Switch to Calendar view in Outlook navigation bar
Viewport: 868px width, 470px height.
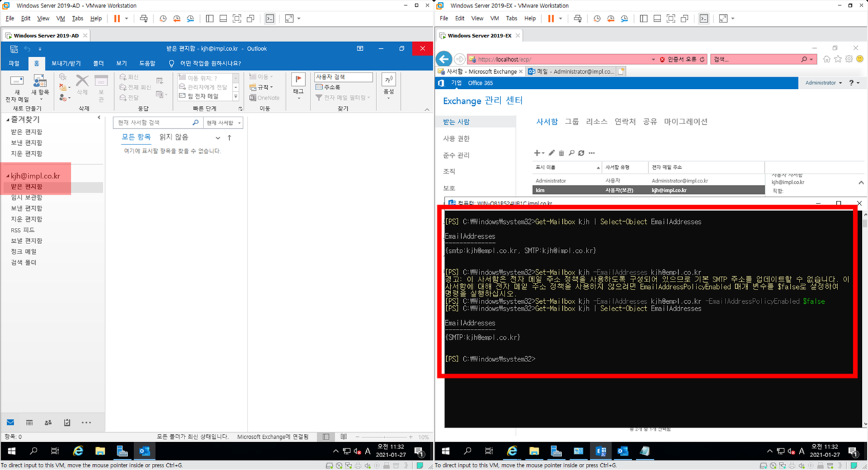point(28,422)
